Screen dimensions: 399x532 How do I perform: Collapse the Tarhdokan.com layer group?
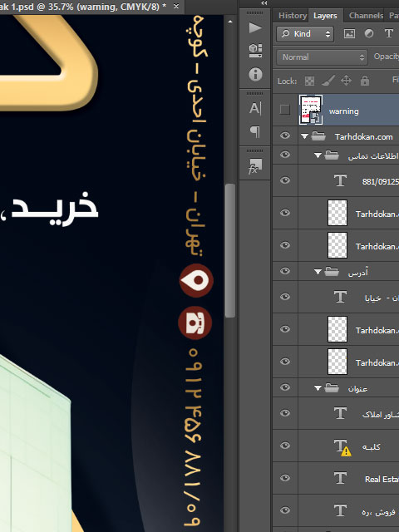pos(304,136)
